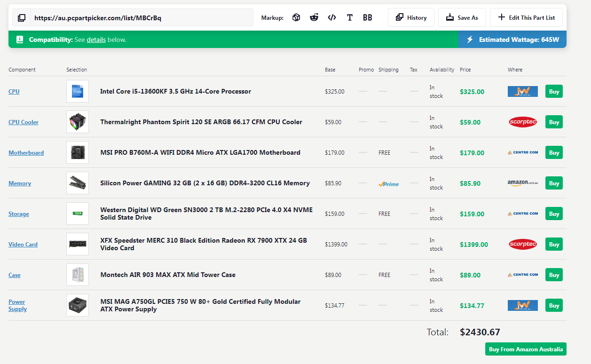Click Amazon logo in Memory row

[x=522, y=183]
